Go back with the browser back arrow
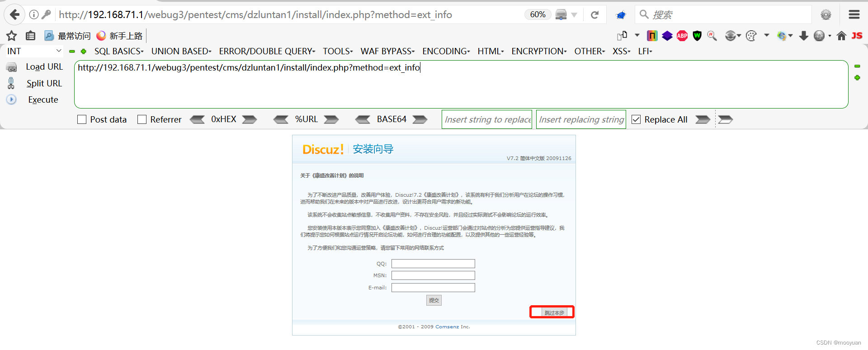 14,14
